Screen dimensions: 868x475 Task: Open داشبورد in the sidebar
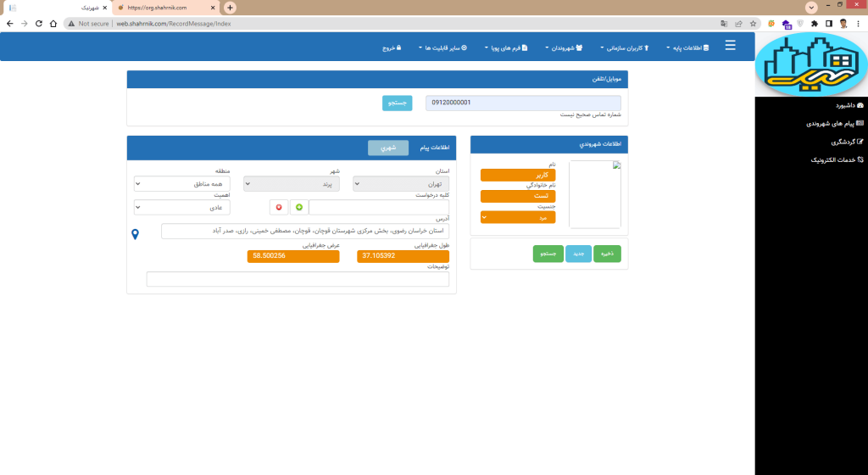(849, 105)
